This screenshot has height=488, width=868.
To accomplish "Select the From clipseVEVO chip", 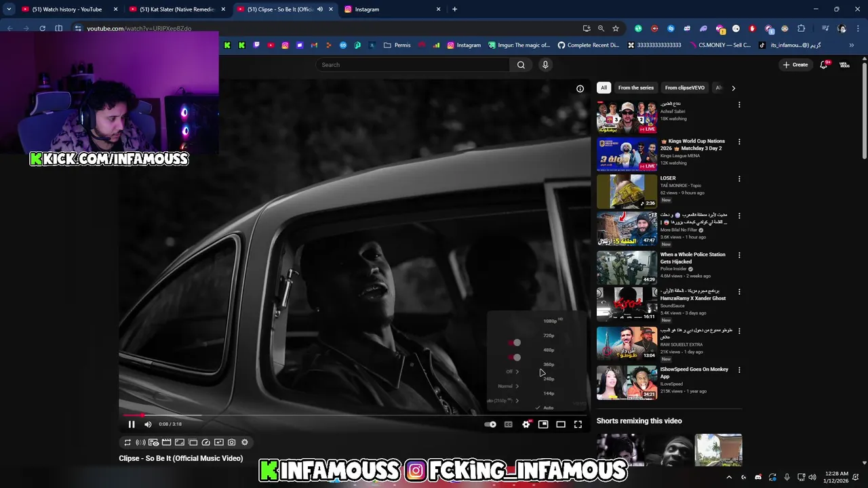I will 684,87.
